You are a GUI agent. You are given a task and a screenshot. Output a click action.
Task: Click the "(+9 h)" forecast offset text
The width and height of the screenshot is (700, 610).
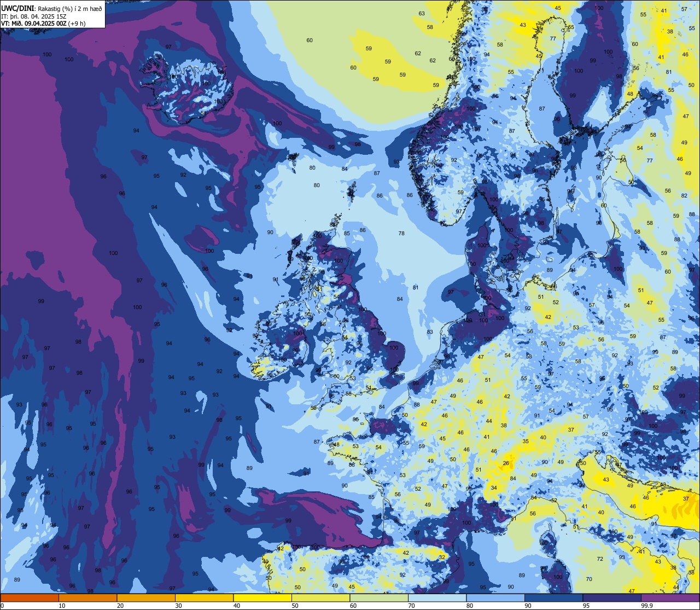[x=77, y=24]
